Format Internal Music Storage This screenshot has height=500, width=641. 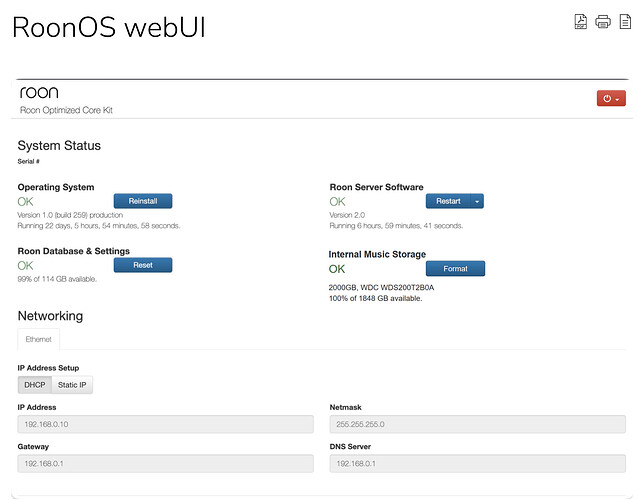click(455, 268)
